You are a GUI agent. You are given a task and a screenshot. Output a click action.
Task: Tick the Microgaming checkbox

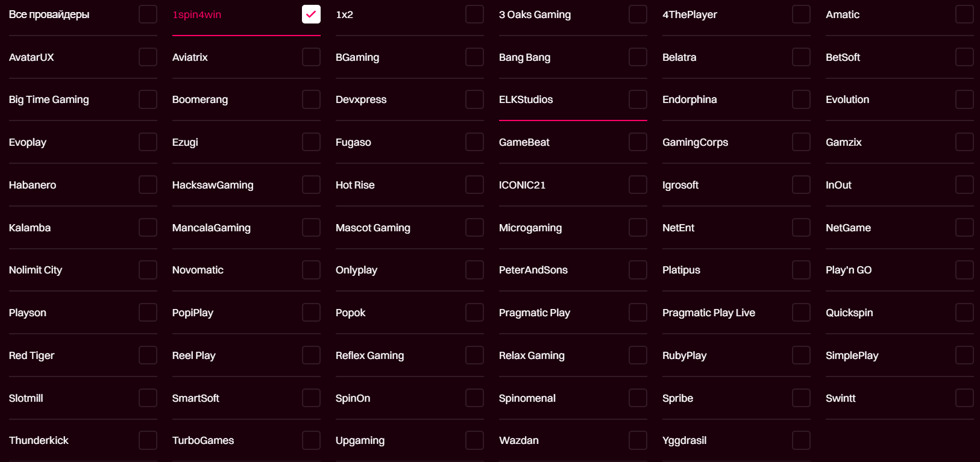638,228
